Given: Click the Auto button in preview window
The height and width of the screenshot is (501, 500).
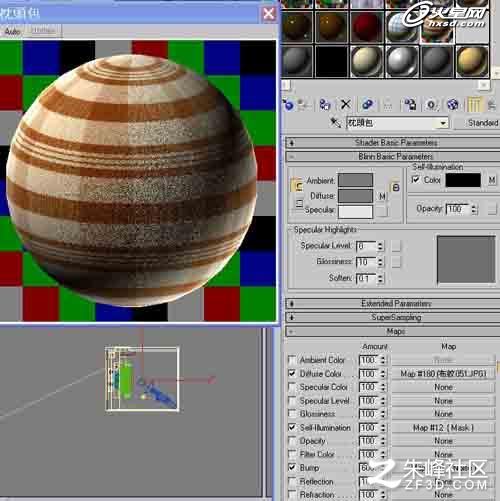Looking at the screenshot, I should (x=12, y=31).
